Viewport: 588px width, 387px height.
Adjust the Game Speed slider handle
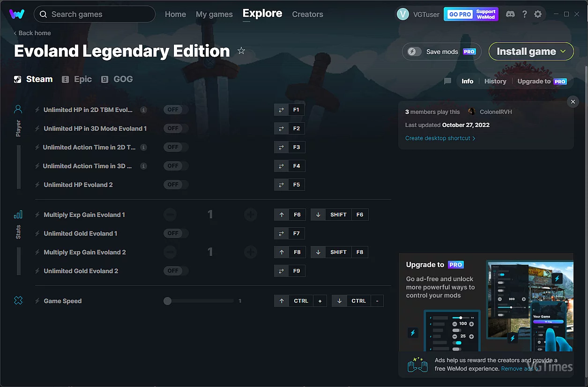tap(167, 301)
